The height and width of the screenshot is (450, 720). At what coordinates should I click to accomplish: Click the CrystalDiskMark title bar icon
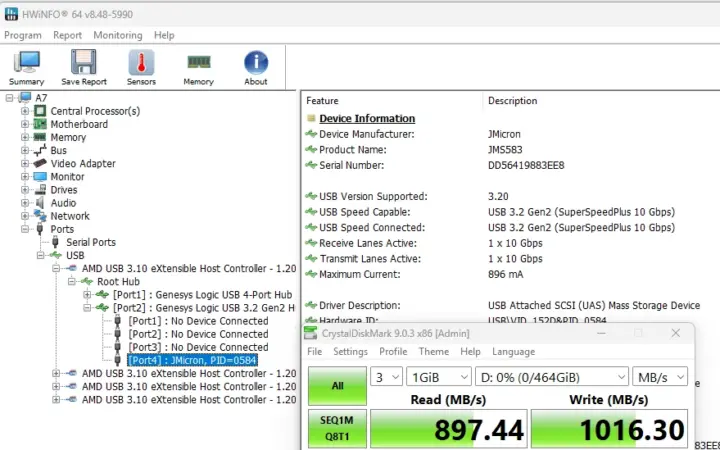311,333
